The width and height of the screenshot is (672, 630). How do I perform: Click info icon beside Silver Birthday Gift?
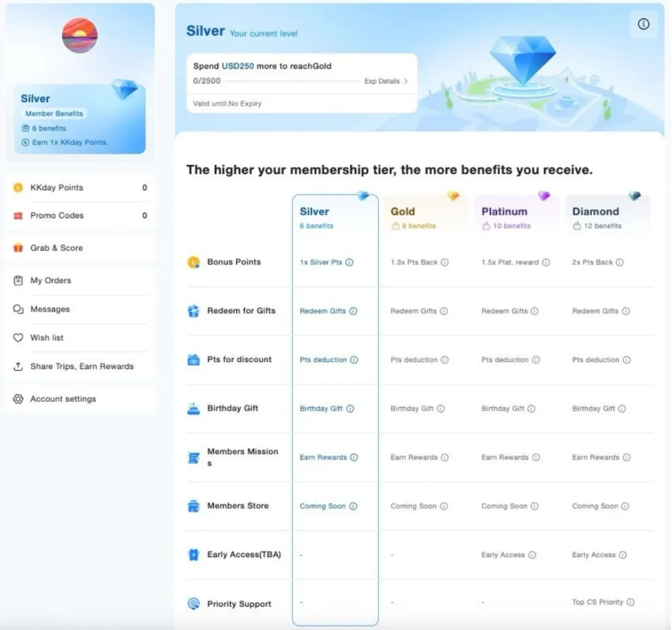[350, 409]
